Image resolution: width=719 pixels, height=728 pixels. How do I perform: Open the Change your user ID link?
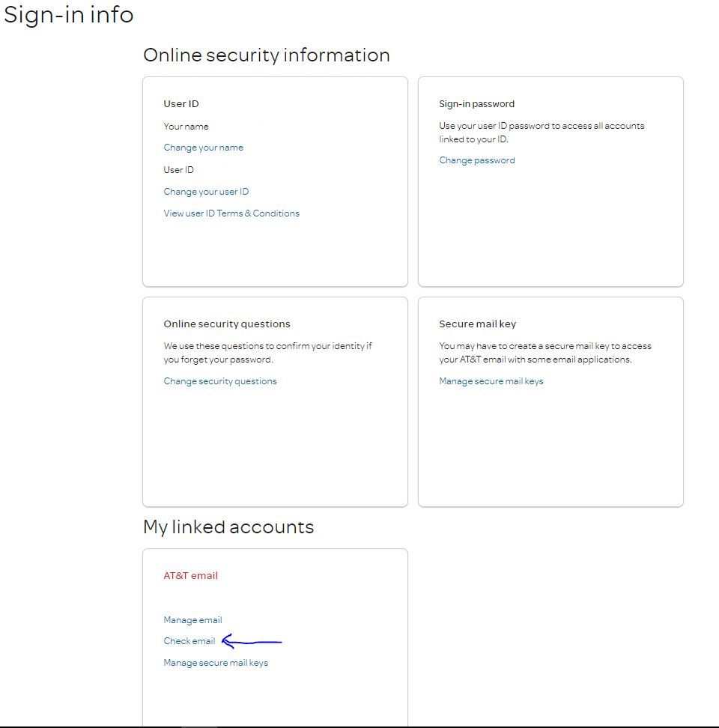point(206,192)
